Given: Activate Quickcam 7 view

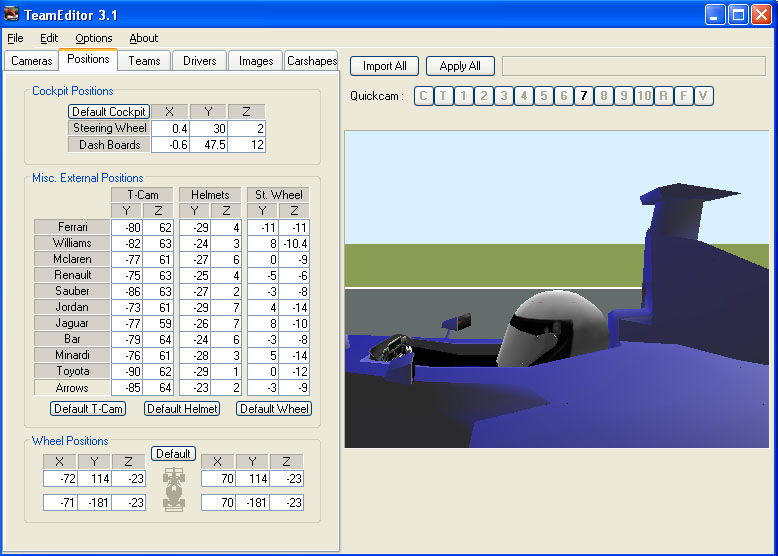Looking at the screenshot, I should coord(584,96).
